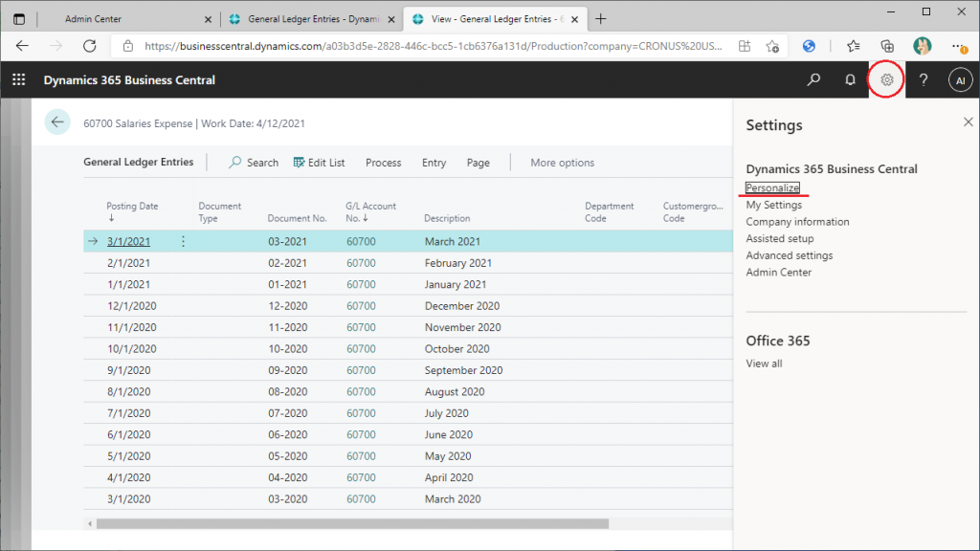The image size is (980, 551).
Task: Select the March 2020 description cell
Action: (x=453, y=498)
